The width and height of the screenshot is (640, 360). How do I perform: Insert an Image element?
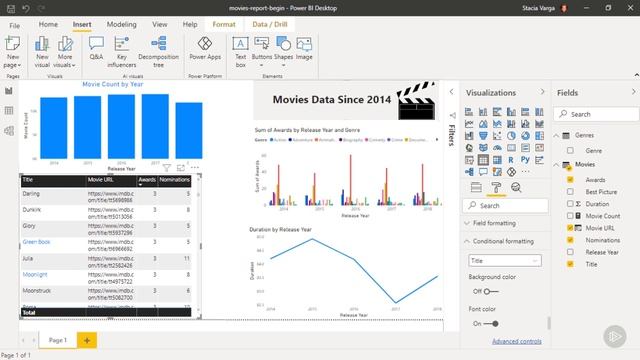[x=304, y=48]
